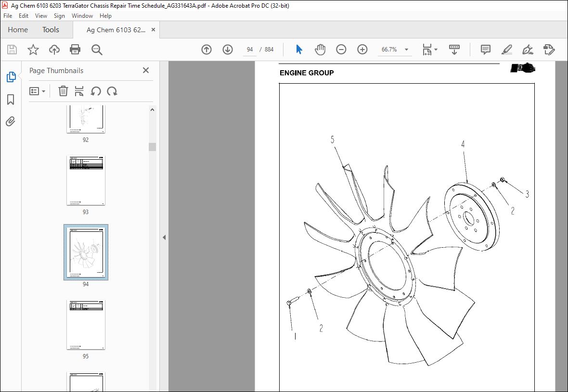Click the thumbnail panel scrollbar handle
The image size is (568, 392).
(152, 147)
